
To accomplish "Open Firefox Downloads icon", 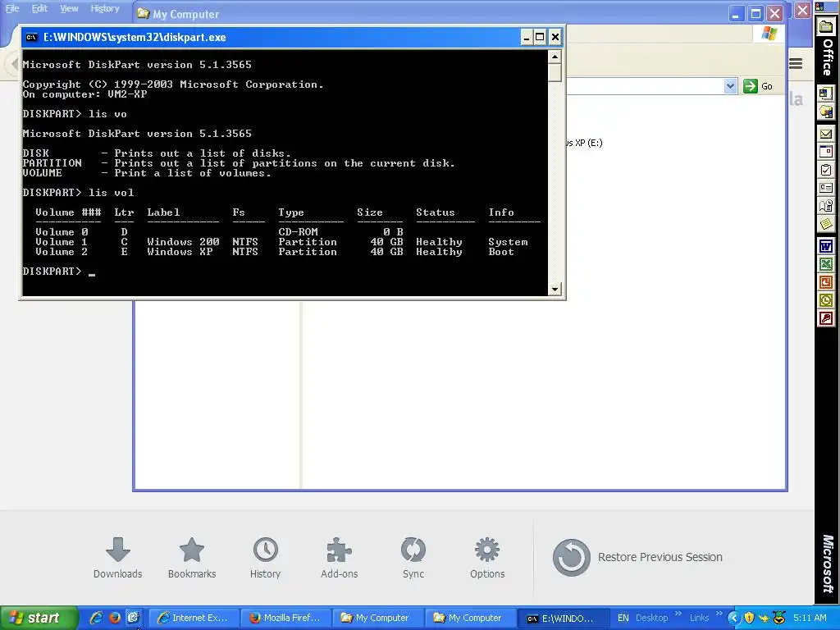I will click(x=118, y=550).
